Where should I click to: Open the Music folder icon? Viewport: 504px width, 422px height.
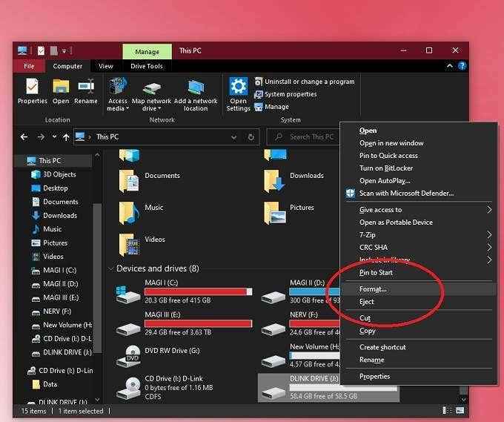click(129, 213)
